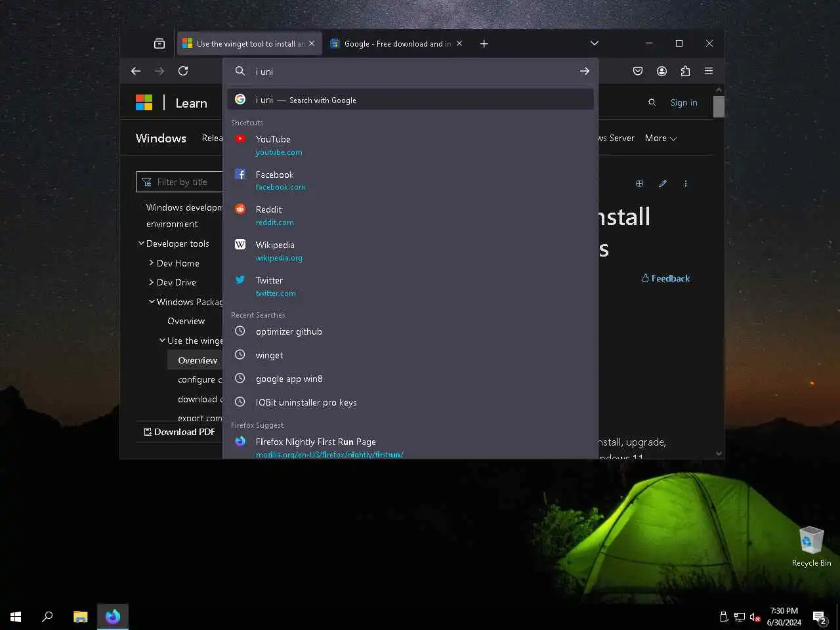Open Windows development environment entry
Image resolution: width=840 pixels, height=630 pixels.
(184, 215)
